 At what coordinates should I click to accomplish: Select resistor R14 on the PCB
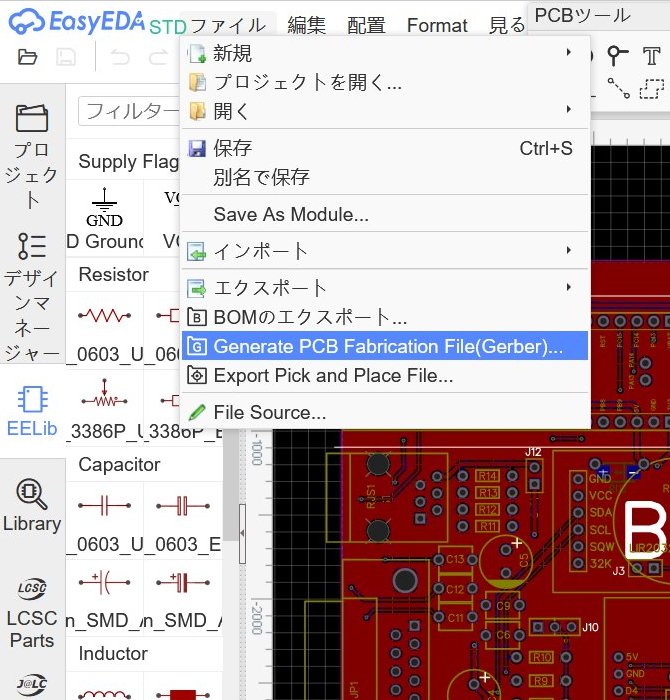[x=487, y=476]
